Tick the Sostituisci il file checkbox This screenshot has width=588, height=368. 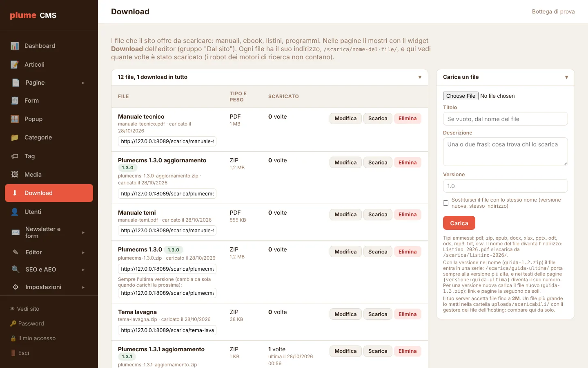pos(446,203)
